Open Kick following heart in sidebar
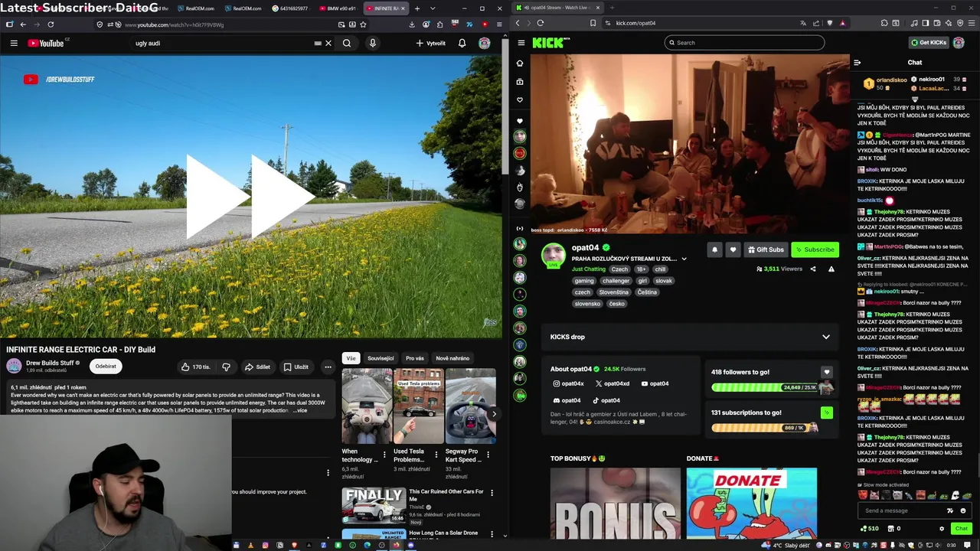 click(x=520, y=100)
